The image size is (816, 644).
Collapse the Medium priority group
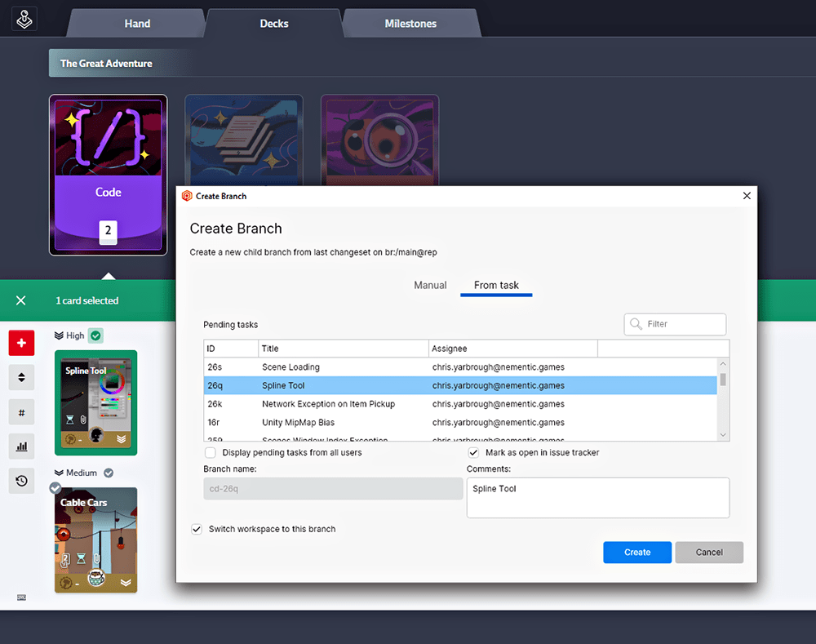(59, 472)
